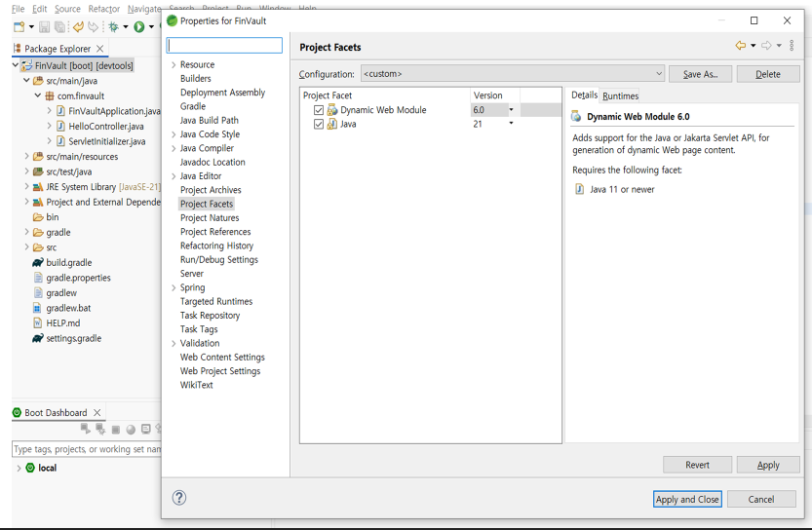Click the gradlew.bat file icon
Screen dimensions: 812x530
tap(37, 308)
